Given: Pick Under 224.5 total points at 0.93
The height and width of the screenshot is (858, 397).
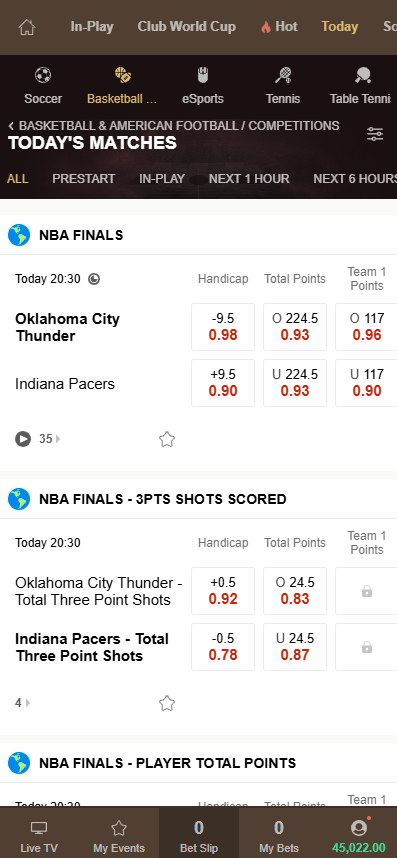Looking at the screenshot, I should tap(295, 383).
